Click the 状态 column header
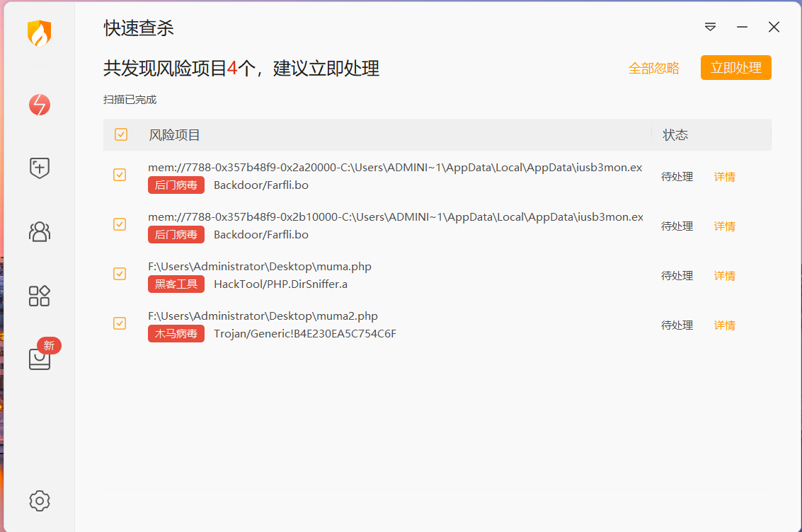This screenshot has width=802, height=532. pyautogui.click(x=675, y=134)
